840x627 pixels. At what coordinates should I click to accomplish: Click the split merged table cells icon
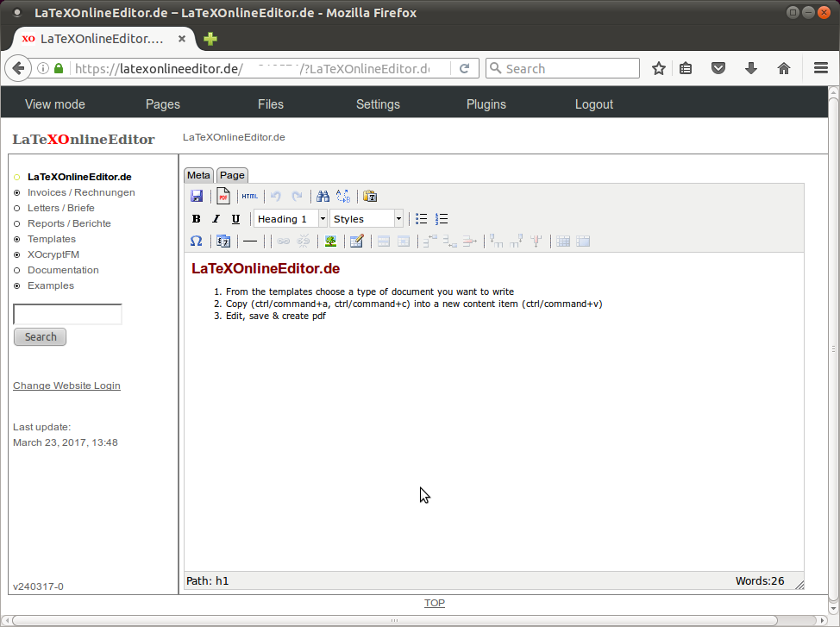pos(563,241)
